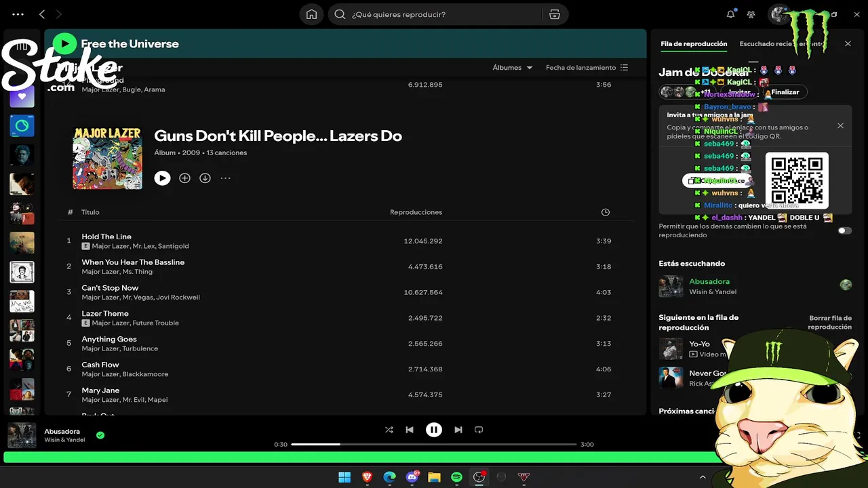Dismiss the invite friends card
This screenshot has width=868, height=488.
click(x=840, y=126)
